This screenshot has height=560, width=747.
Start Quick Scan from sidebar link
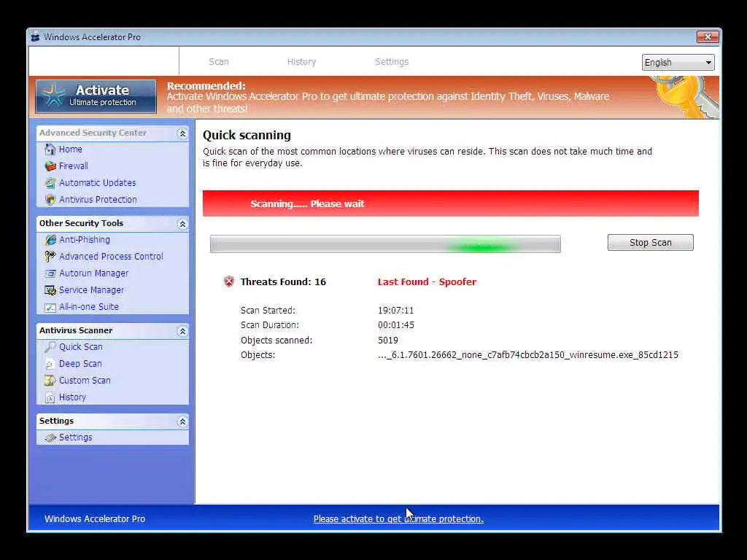(x=80, y=347)
